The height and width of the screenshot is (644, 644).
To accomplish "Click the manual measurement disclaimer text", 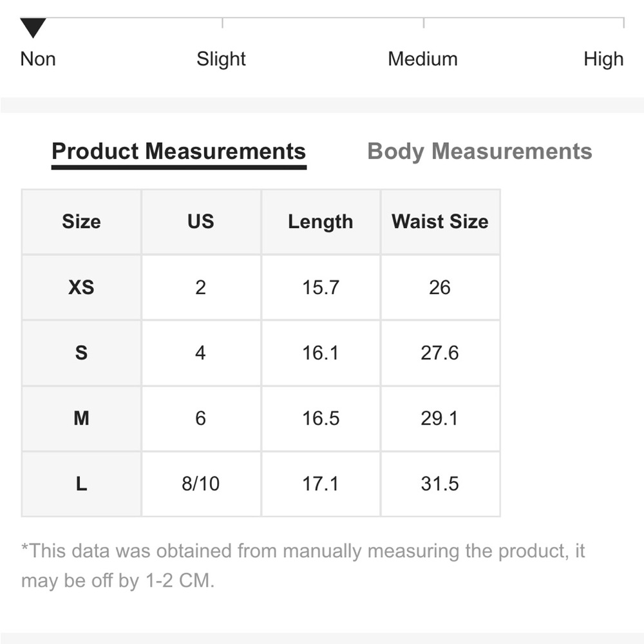I will tap(303, 565).
